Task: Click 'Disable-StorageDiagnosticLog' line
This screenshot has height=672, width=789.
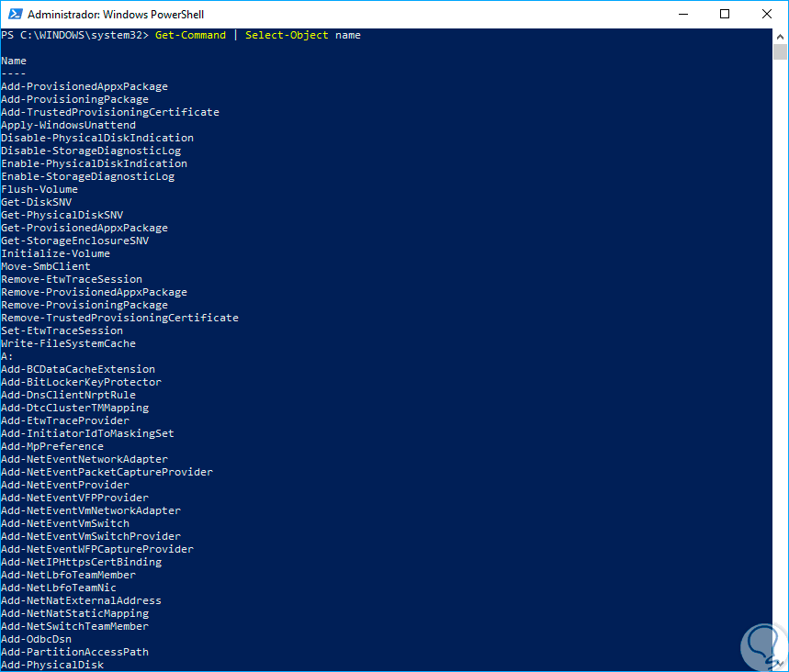Action: (x=91, y=151)
